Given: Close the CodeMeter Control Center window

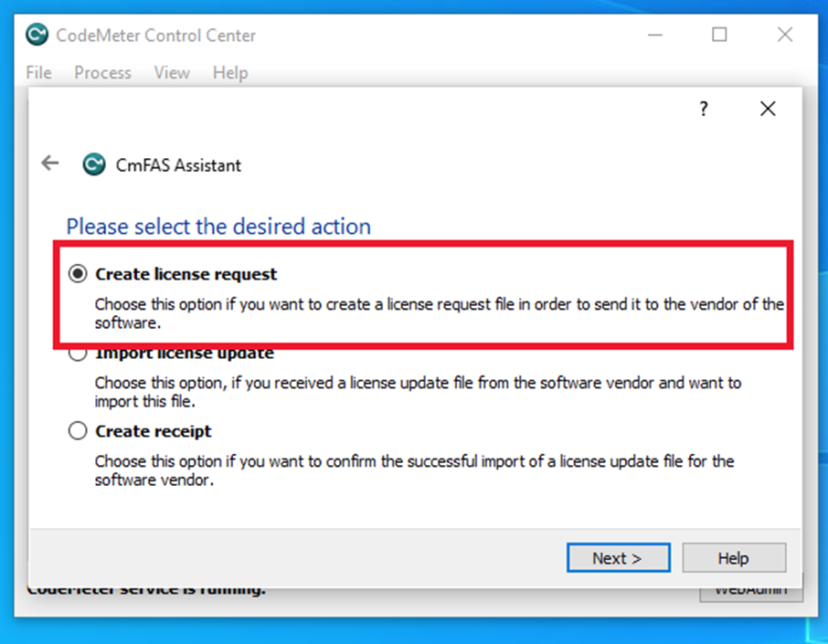Looking at the screenshot, I should 784,36.
